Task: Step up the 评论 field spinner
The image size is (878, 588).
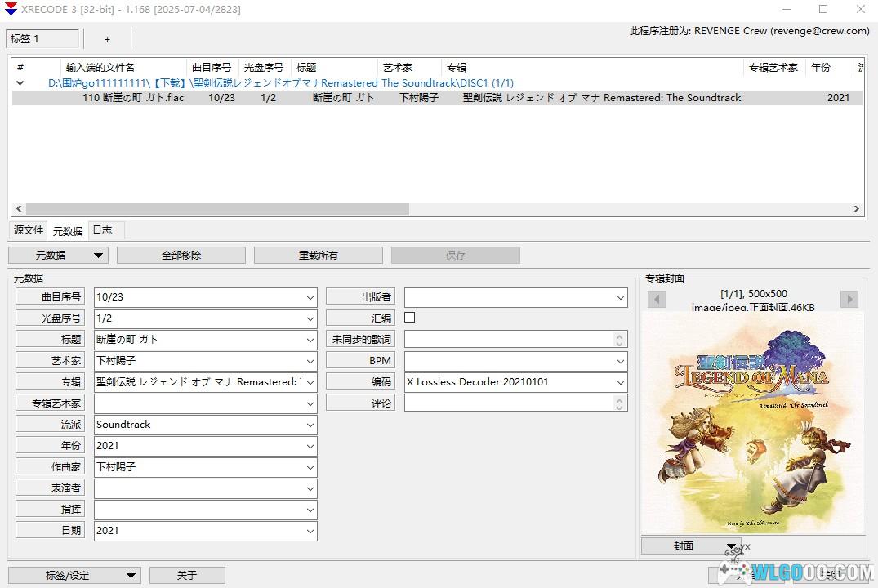Action: pos(619,400)
